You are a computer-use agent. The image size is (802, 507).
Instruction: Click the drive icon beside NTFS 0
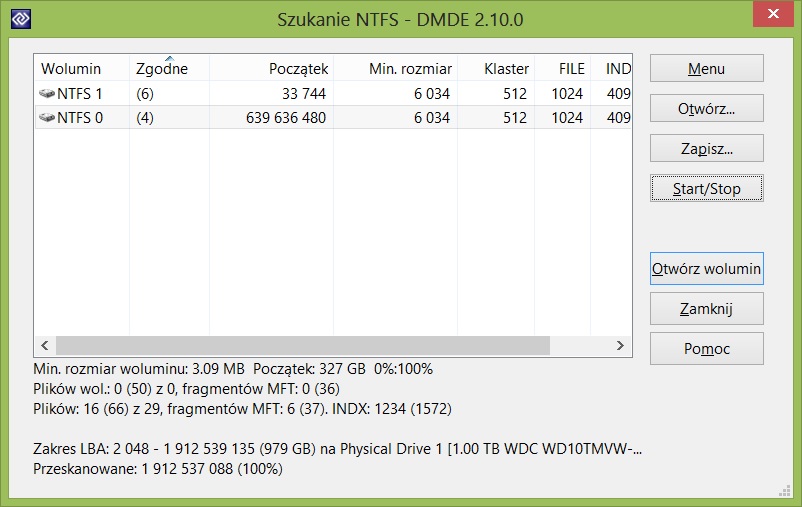(47, 118)
